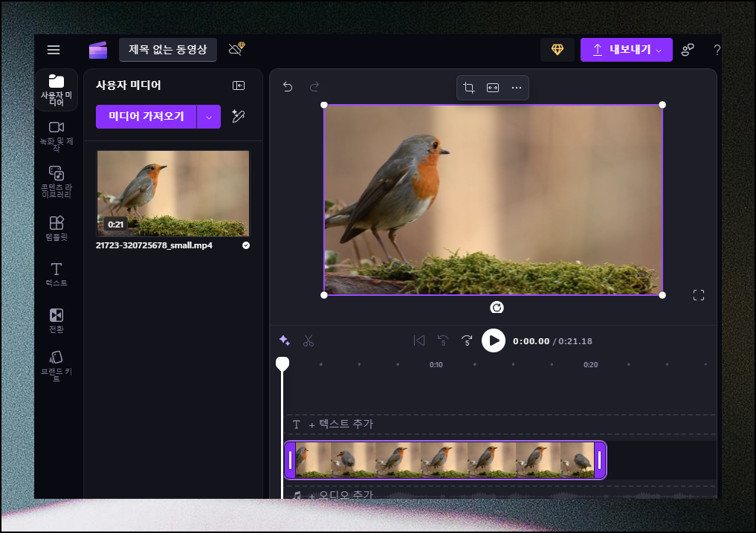Click the added-to-timeline checkmark badge
The width and height of the screenshot is (756, 533).
coord(246,245)
